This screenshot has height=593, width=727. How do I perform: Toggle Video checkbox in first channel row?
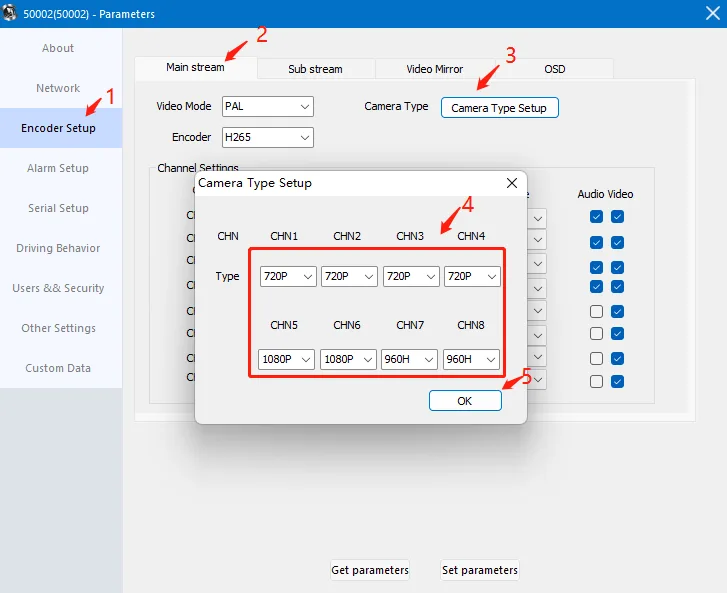[x=617, y=217]
